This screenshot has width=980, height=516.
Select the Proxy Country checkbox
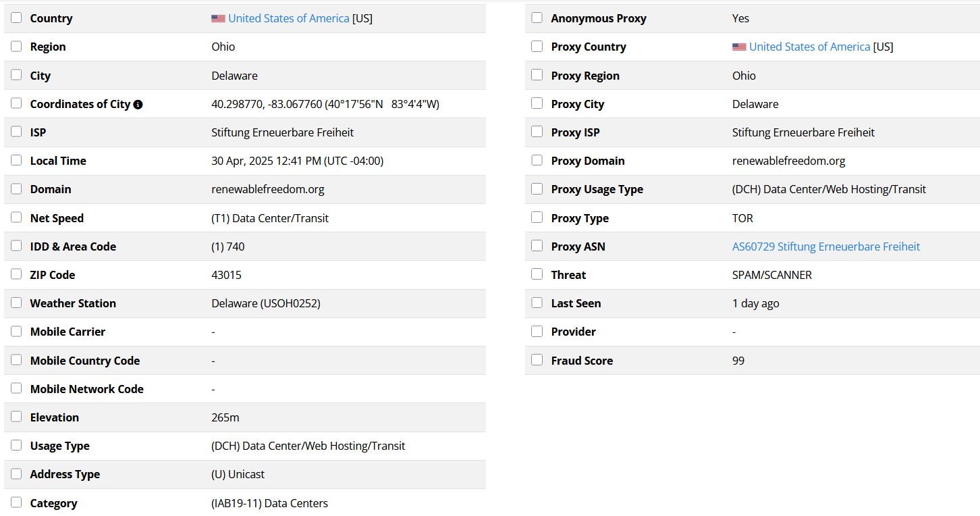point(537,46)
